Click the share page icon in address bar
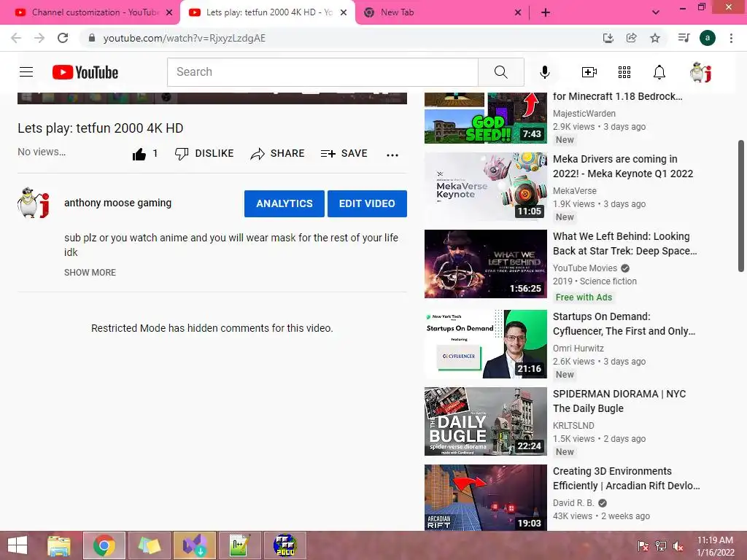 coord(631,38)
